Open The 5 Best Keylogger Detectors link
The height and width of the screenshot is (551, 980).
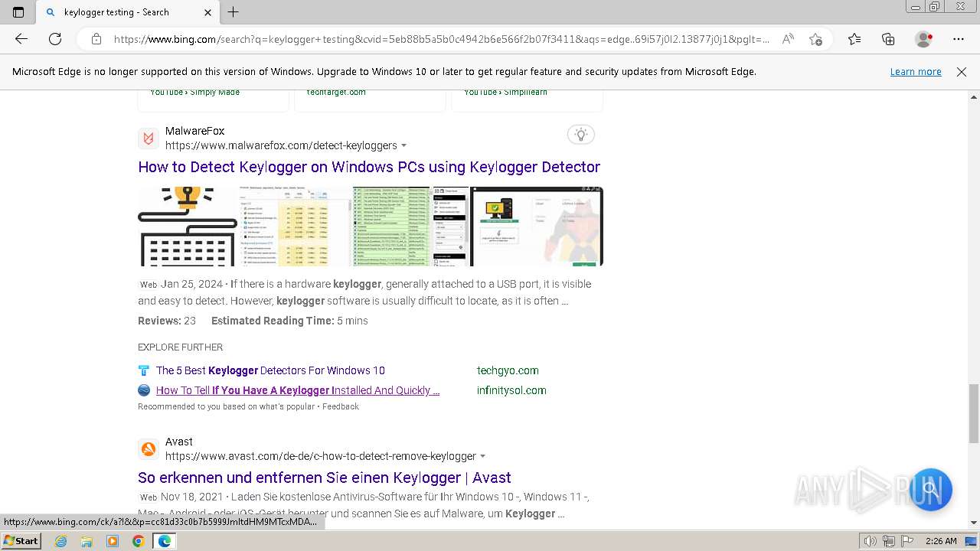(x=270, y=370)
